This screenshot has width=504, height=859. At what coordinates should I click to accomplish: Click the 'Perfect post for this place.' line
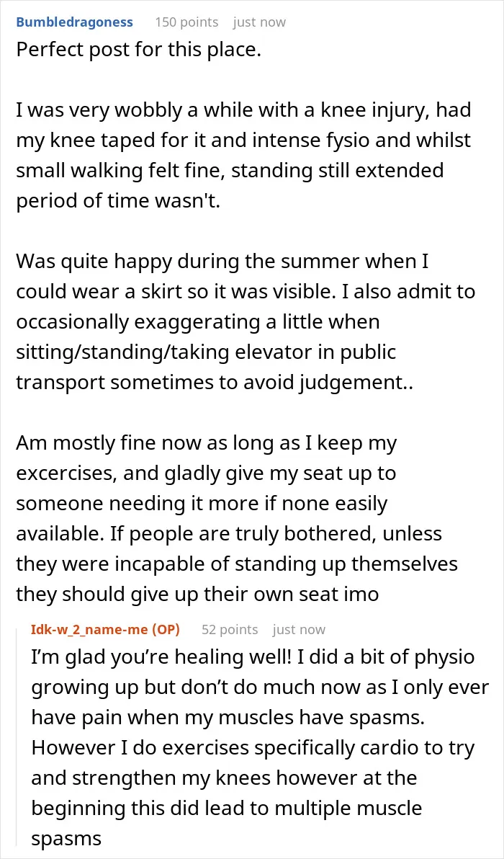tap(139, 51)
